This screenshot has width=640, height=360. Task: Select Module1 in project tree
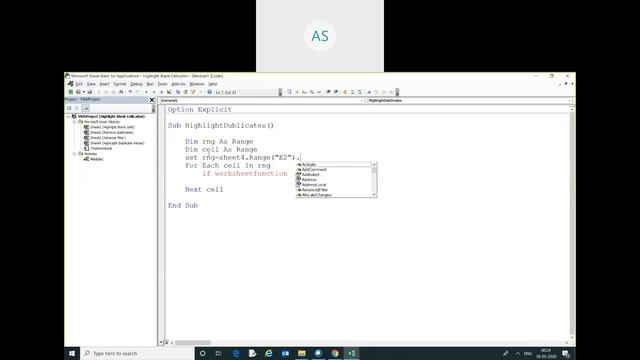point(96,159)
